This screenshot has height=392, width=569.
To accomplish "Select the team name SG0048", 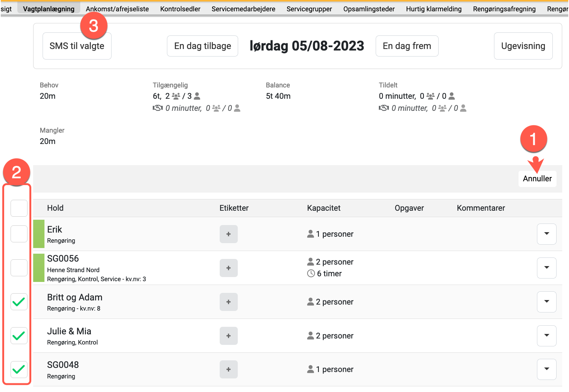I will pyautogui.click(x=63, y=365).
